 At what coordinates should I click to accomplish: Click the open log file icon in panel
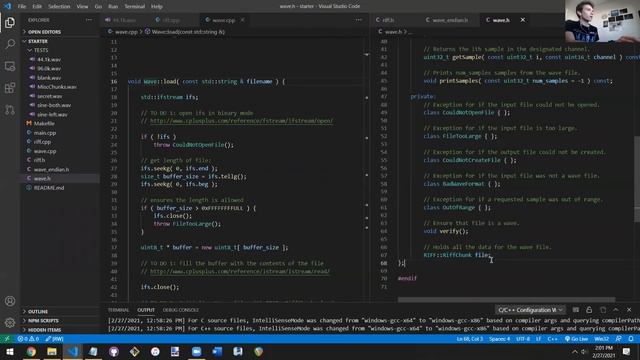click(603, 310)
